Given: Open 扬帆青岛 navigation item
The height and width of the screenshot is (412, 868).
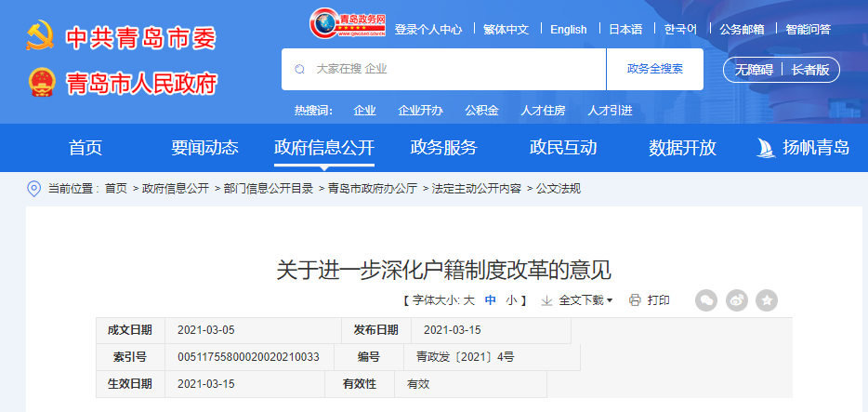Looking at the screenshot, I should click(815, 148).
